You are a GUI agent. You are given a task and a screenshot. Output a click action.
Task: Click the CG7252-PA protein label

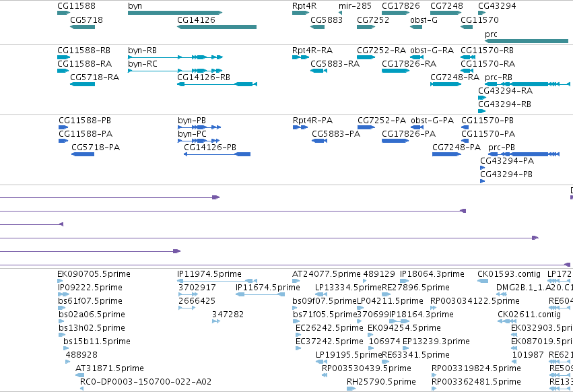(382, 121)
